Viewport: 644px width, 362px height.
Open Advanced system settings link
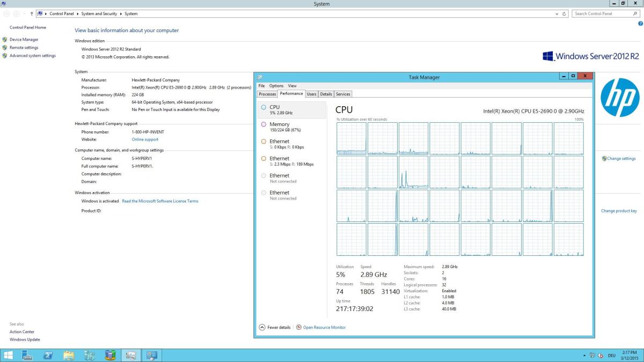pos(33,56)
